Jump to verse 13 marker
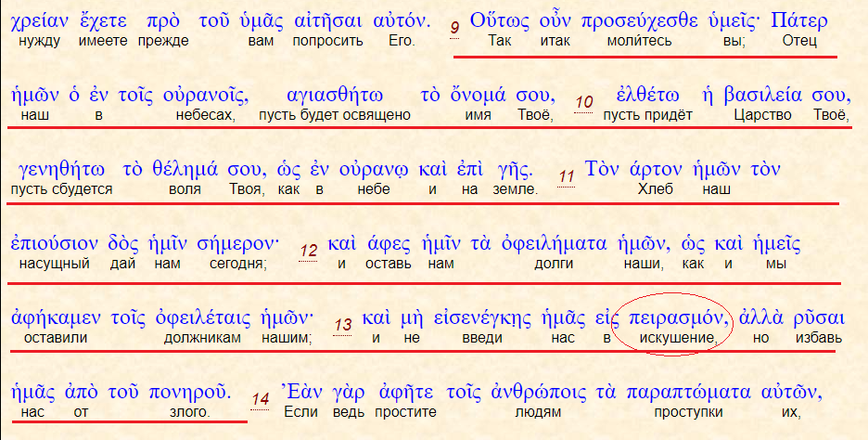The height and width of the screenshot is (440, 868). [x=342, y=324]
